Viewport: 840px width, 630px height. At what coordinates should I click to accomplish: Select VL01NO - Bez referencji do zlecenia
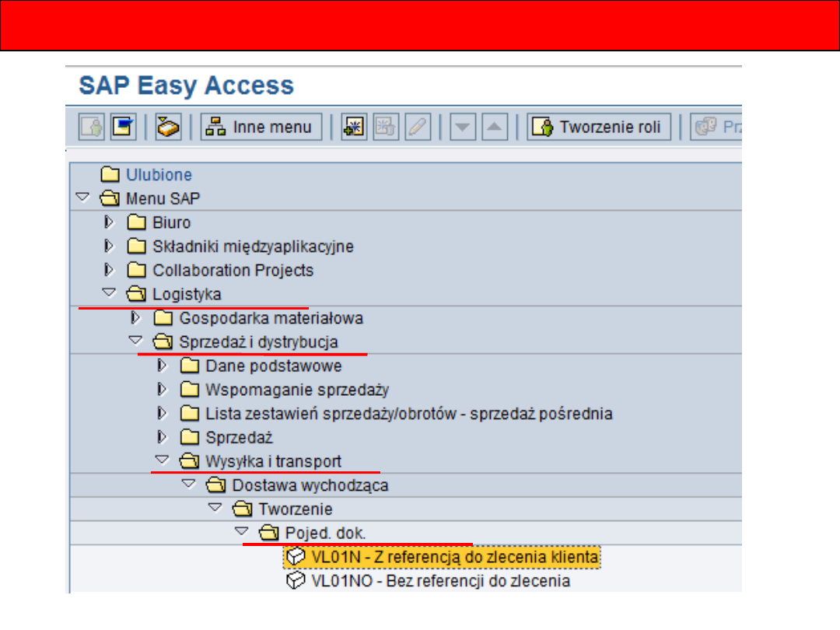click(x=440, y=580)
